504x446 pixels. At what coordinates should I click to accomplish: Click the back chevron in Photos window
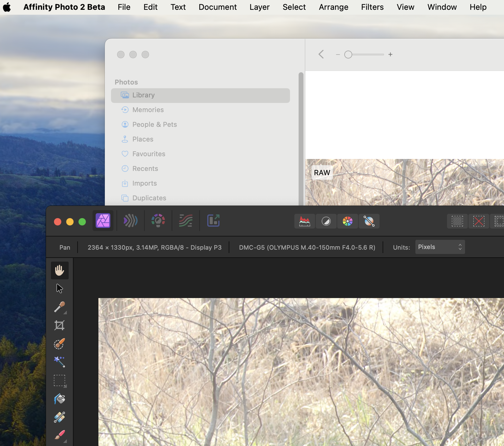click(321, 54)
